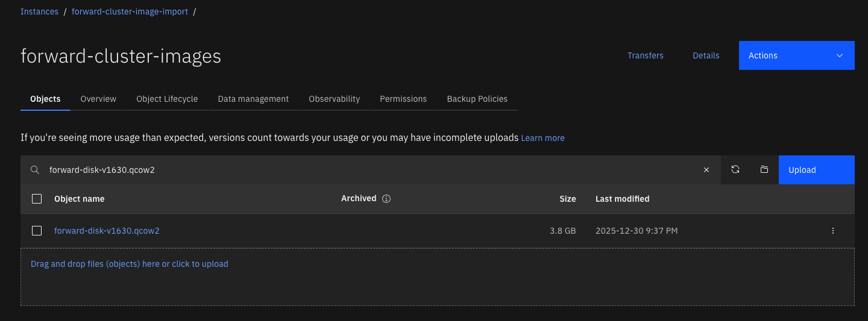The height and width of the screenshot is (321, 868).
Task: Navigate to Instances breadcrumb
Action: point(39,11)
